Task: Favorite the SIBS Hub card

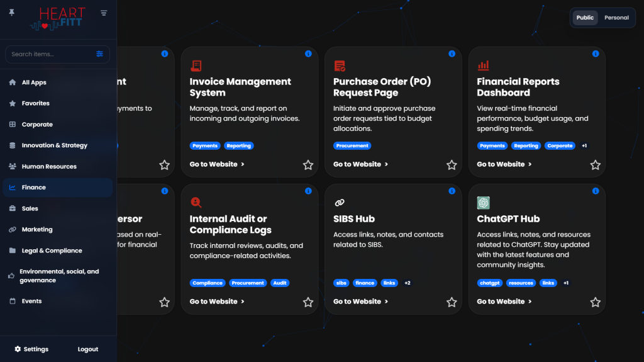Action: tap(452, 302)
